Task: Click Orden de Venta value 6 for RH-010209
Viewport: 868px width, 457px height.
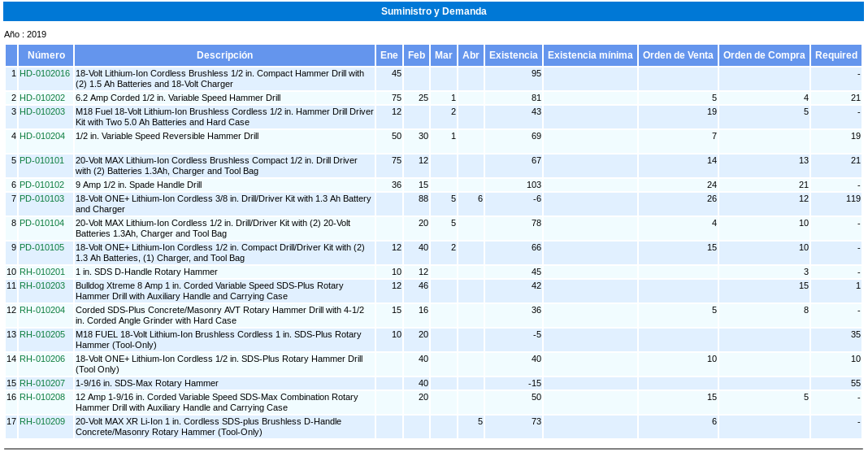Action: pyautogui.click(x=714, y=421)
